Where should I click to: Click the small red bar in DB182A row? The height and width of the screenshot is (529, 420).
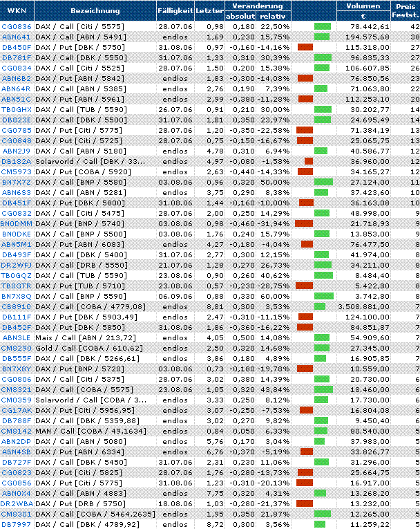(309, 161)
